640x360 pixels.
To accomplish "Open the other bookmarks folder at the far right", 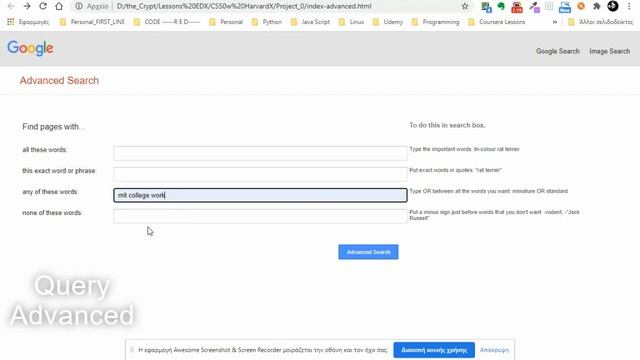I will coord(601,22).
